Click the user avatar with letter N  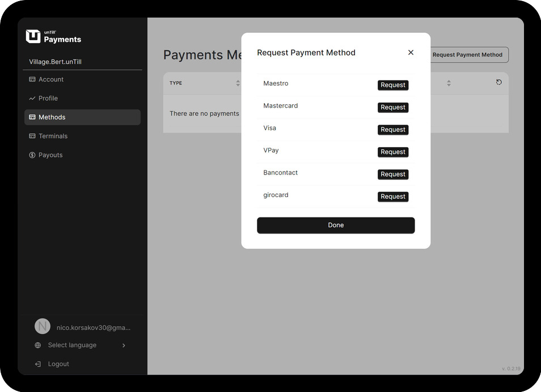coord(43,326)
